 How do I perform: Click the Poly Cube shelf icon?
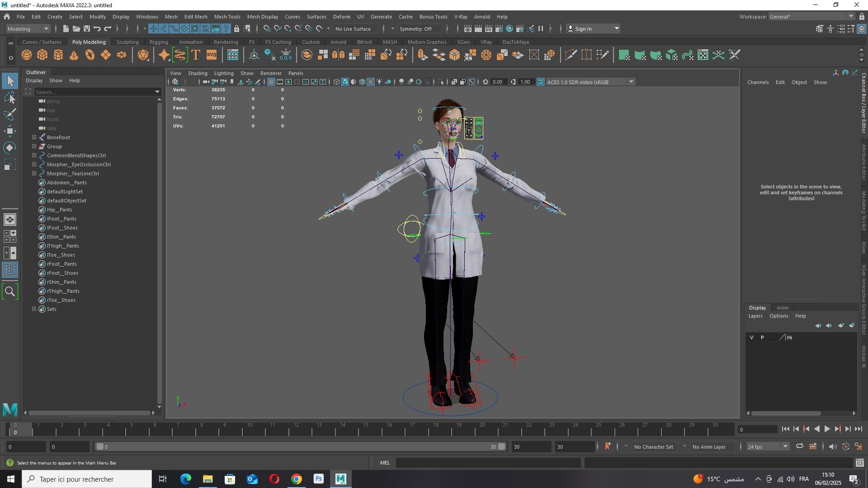tap(42, 55)
